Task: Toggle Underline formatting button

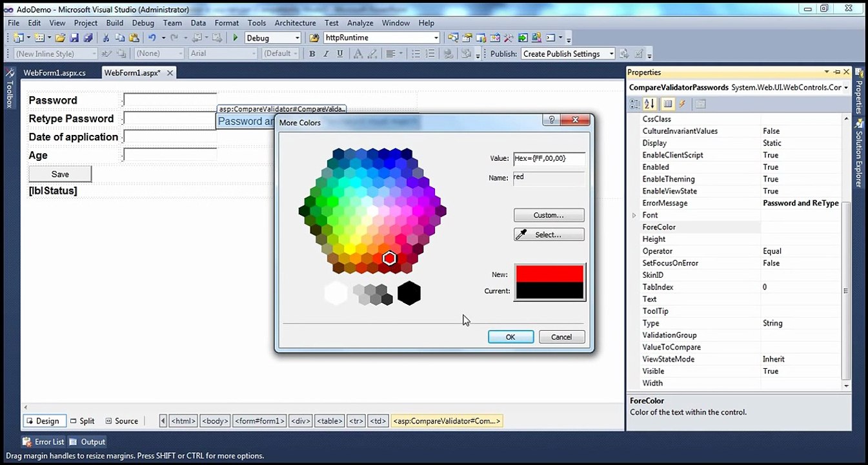Action: [340, 54]
